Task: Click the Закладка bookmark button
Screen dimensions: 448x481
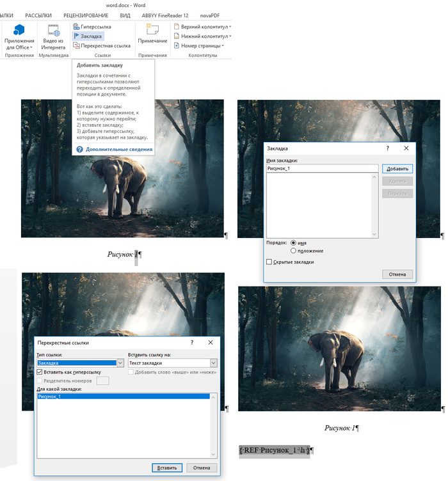Action: 88,36
